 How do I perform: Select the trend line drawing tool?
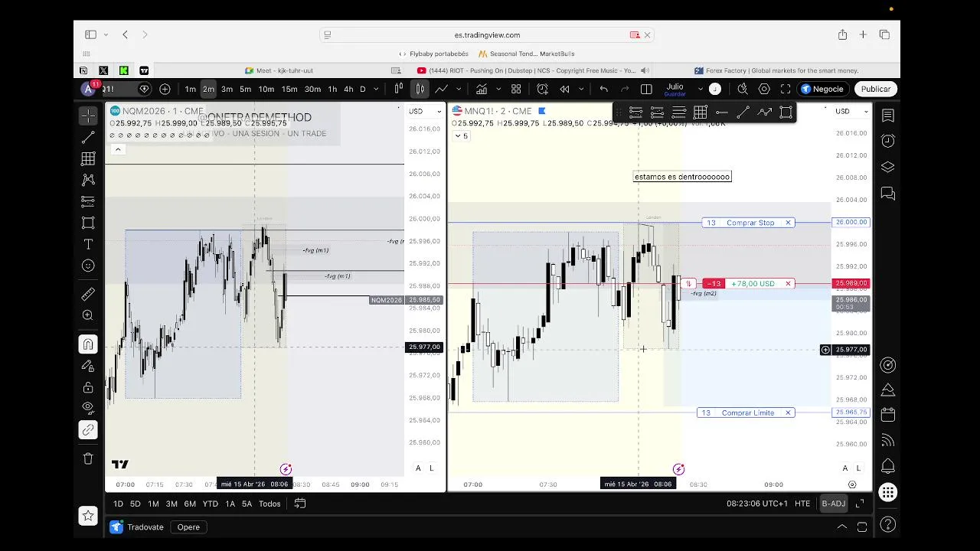pyautogui.click(x=88, y=138)
